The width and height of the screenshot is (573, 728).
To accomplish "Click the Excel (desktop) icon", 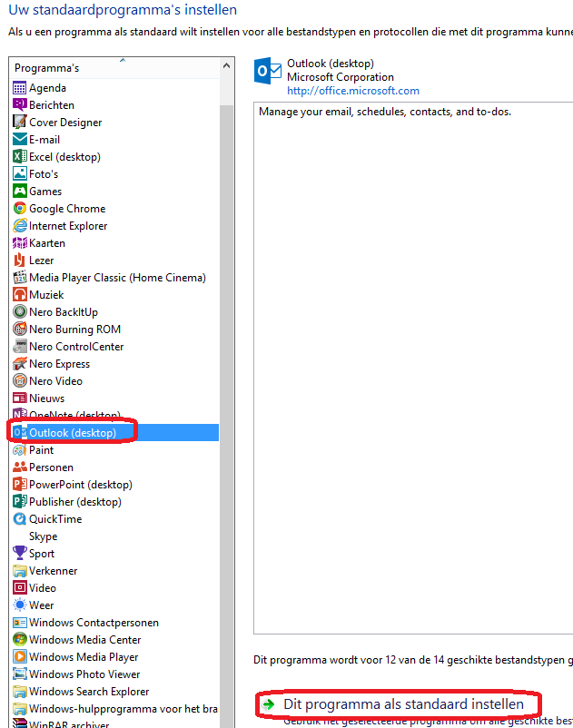I will click(x=19, y=156).
